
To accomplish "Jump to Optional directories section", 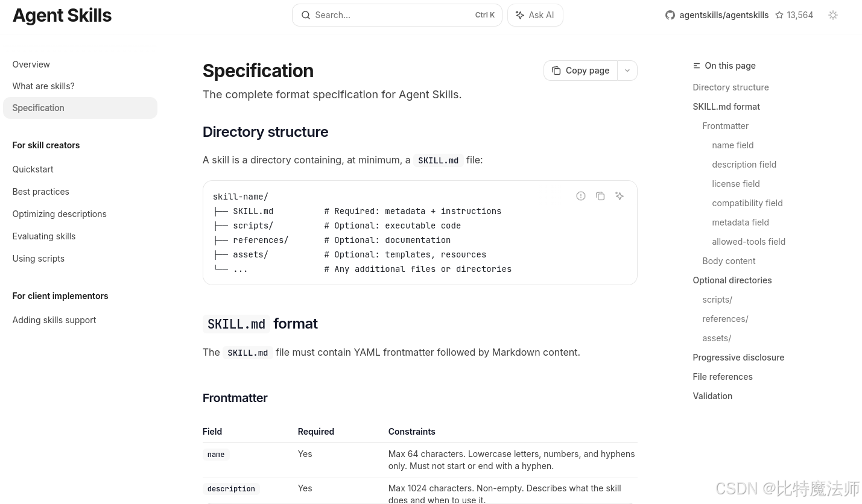I will pyautogui.click(x=732, y=280).
